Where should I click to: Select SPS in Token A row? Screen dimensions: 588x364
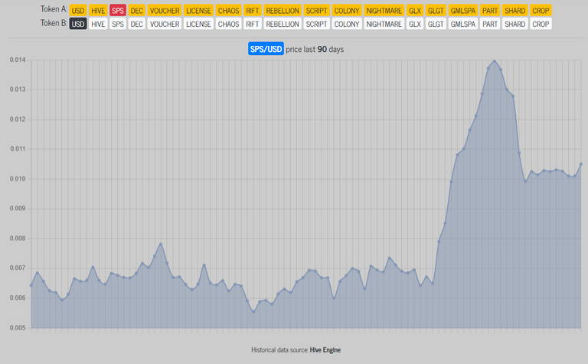click(x=118, y=11)
